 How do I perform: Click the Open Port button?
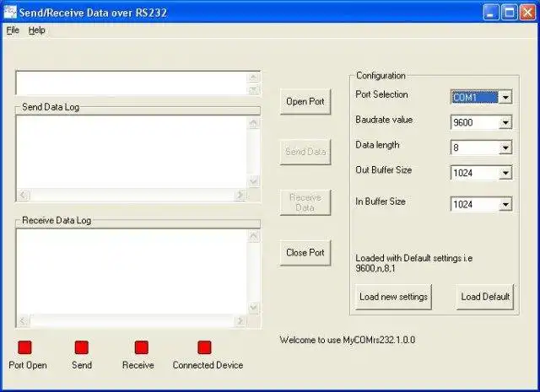click(x=305, y=101)
